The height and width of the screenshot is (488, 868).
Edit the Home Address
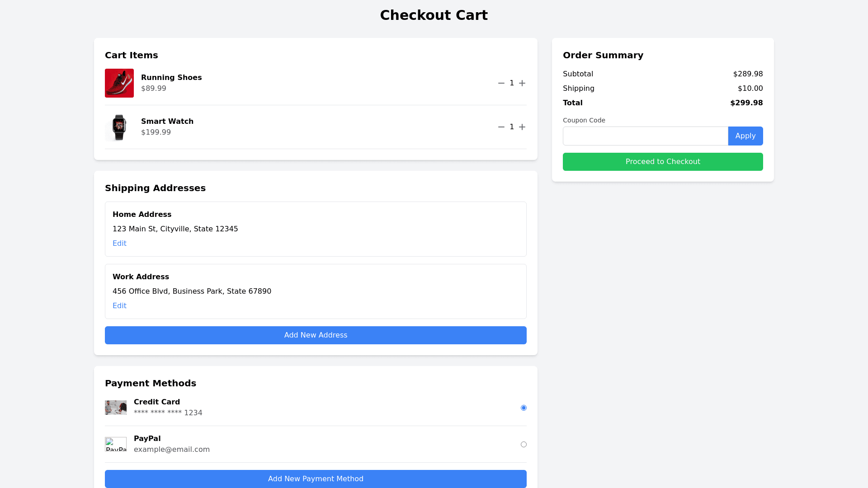119,243
